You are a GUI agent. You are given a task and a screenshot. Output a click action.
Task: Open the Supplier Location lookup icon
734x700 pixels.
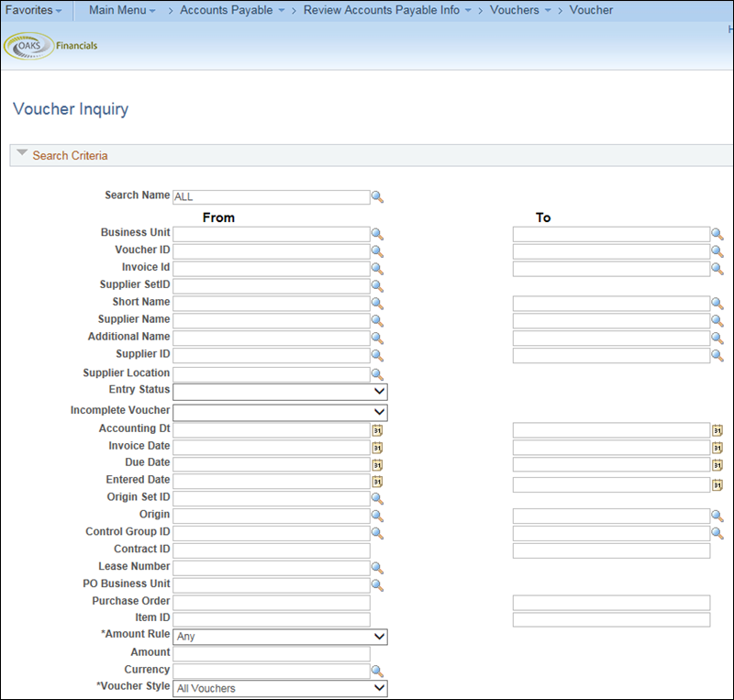coord(377,374)
